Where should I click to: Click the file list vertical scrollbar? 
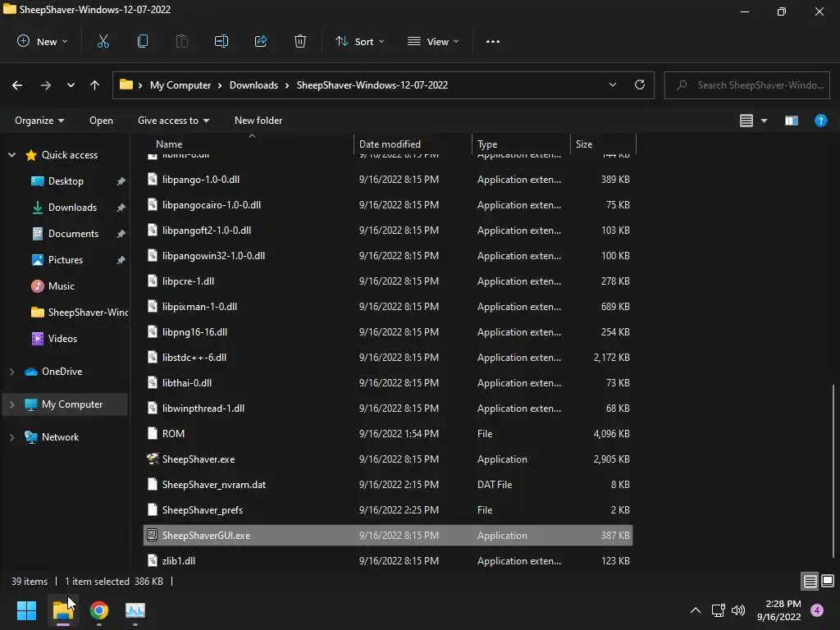pyautogui.click(x=833, y=470)
